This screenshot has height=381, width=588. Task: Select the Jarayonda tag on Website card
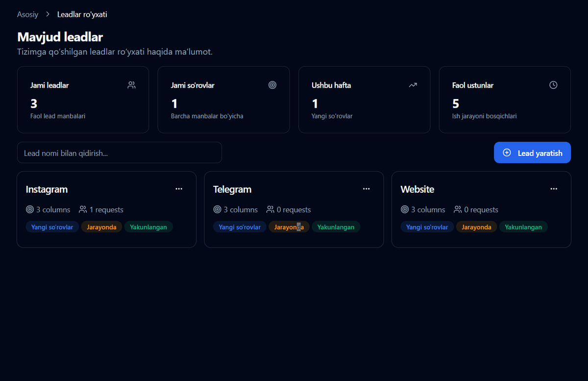(x=476, y=227)
